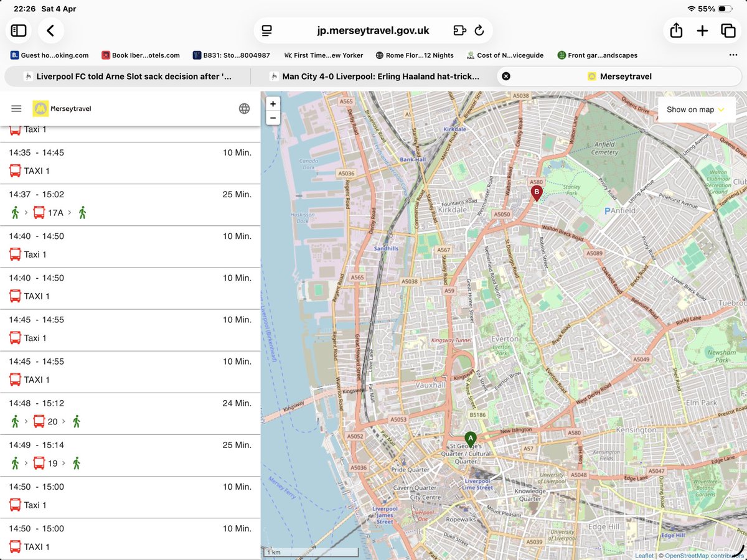Select the 14:48 - 15:12 journey time

click(36, 403)
